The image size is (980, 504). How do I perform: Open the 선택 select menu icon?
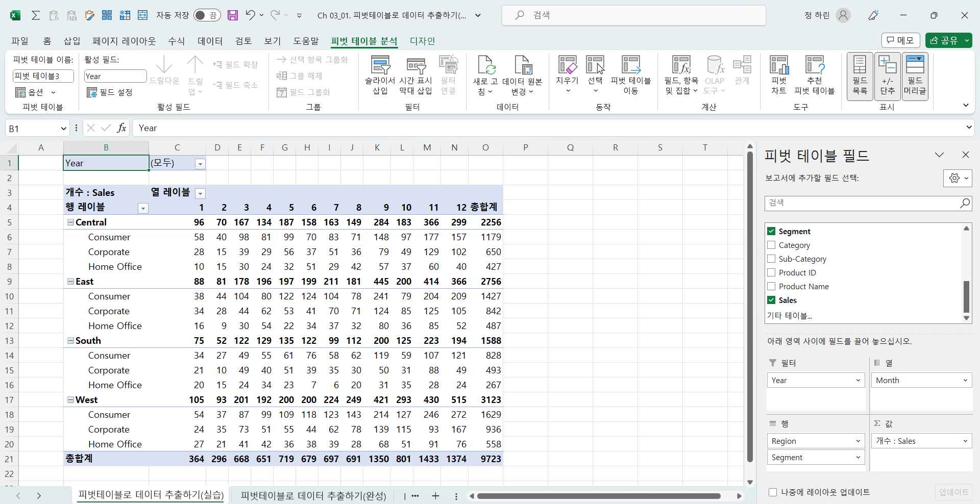[595, 75]
